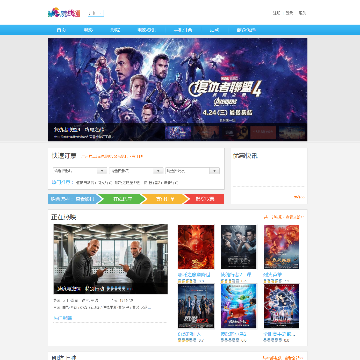Open the red fiery movie poster

[x=196, y=247]
